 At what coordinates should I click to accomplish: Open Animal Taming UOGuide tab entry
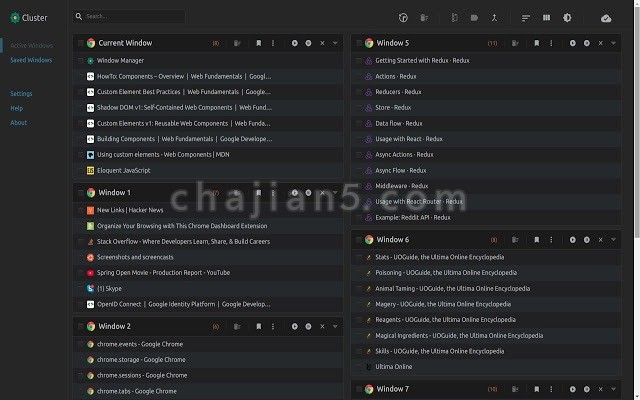(452, 288)
